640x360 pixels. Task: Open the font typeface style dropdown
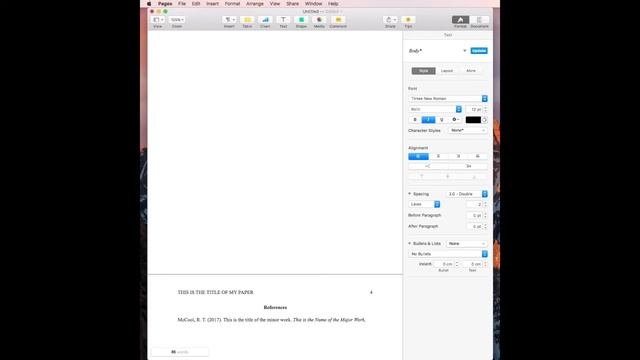pos(435,109)
